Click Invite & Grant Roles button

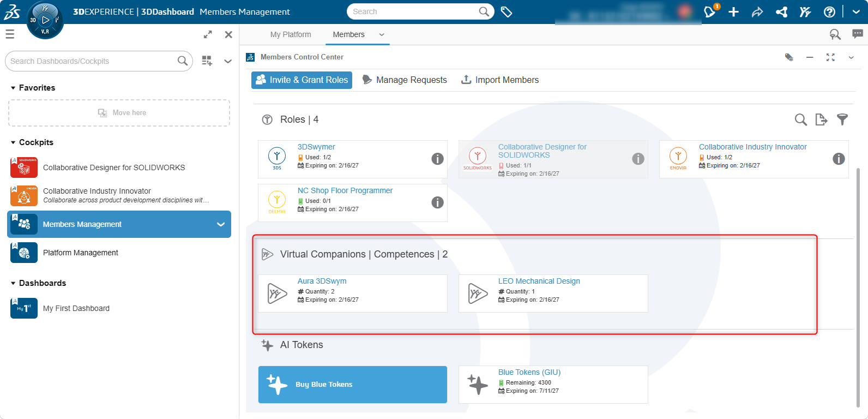pos(302,80)
